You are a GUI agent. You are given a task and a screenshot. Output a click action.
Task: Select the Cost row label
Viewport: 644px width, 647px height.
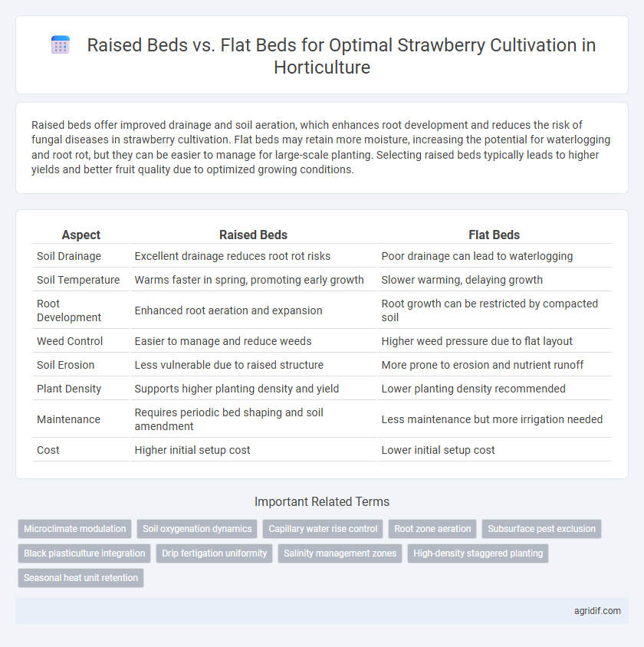48,450
